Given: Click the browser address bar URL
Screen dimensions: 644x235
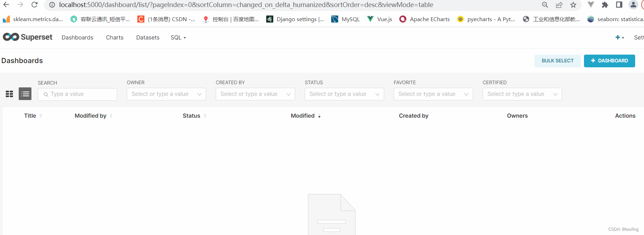Looking at the screenshot, I should (246, 5).
